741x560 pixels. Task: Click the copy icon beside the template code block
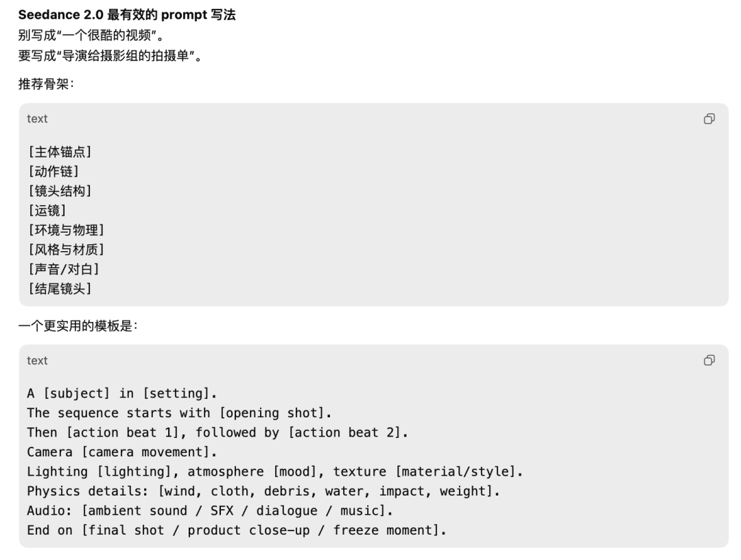click(x=710, y=360)
